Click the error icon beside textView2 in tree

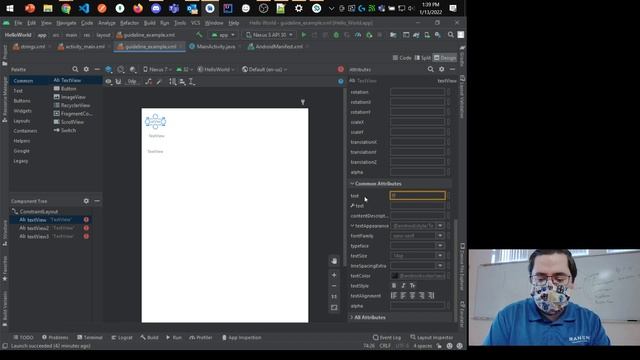(x=86, y=228)
